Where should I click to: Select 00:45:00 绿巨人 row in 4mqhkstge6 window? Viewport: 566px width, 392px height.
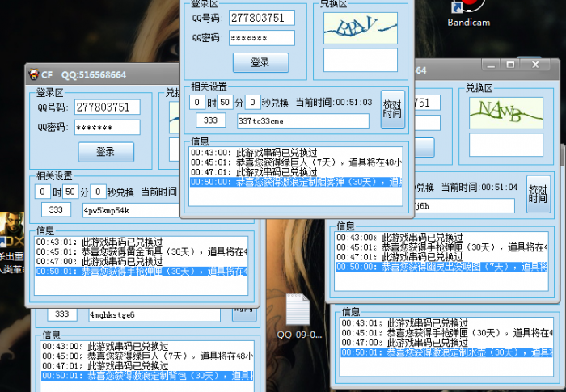(x=147, y=356)
